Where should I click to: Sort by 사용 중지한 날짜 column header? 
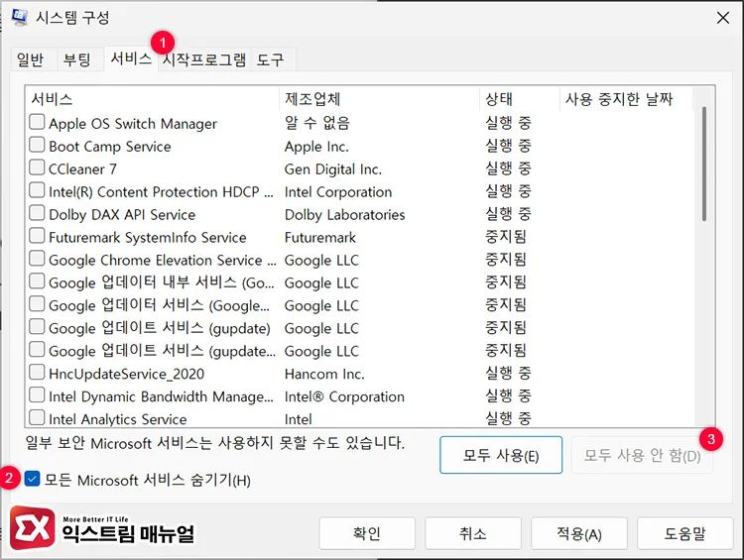626,99
